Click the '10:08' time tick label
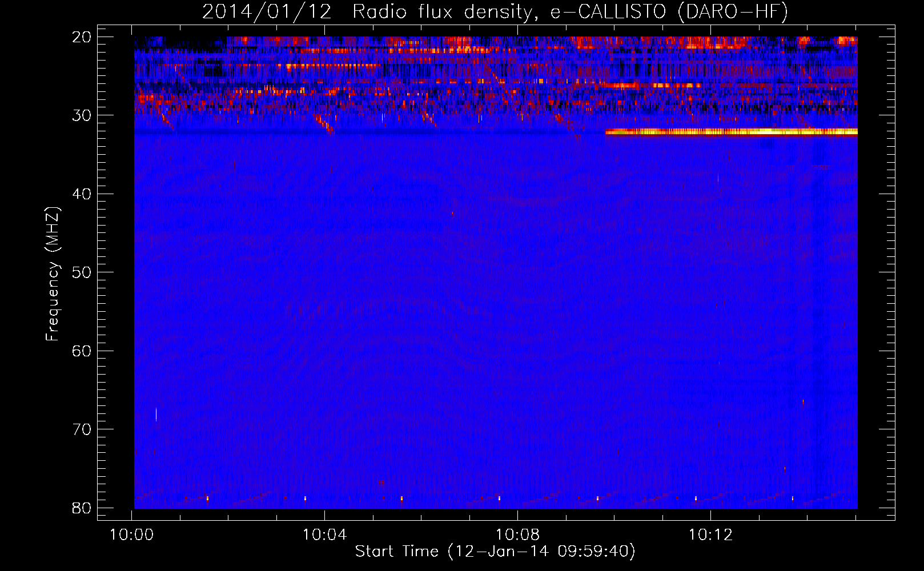 click(x=517, y=535)
